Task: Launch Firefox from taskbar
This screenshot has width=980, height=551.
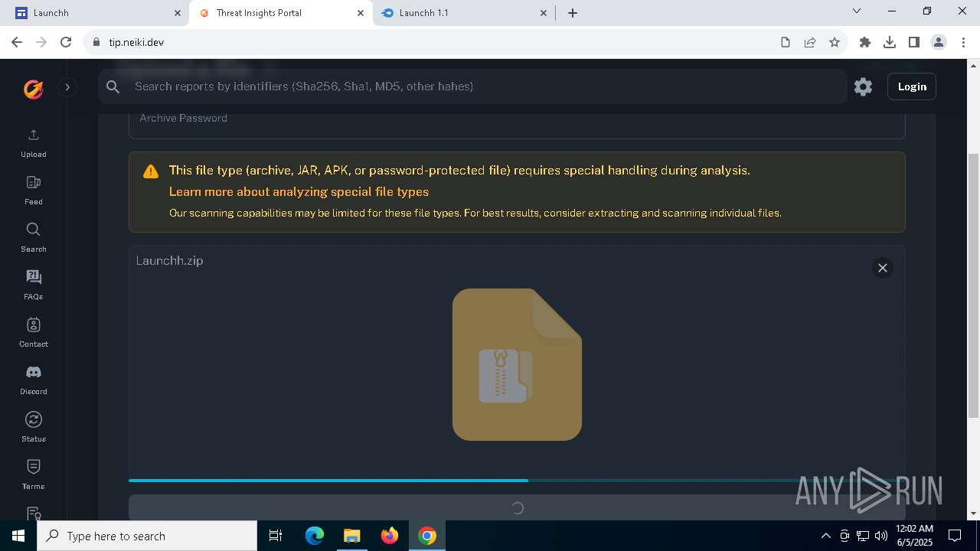Action: 390,536
